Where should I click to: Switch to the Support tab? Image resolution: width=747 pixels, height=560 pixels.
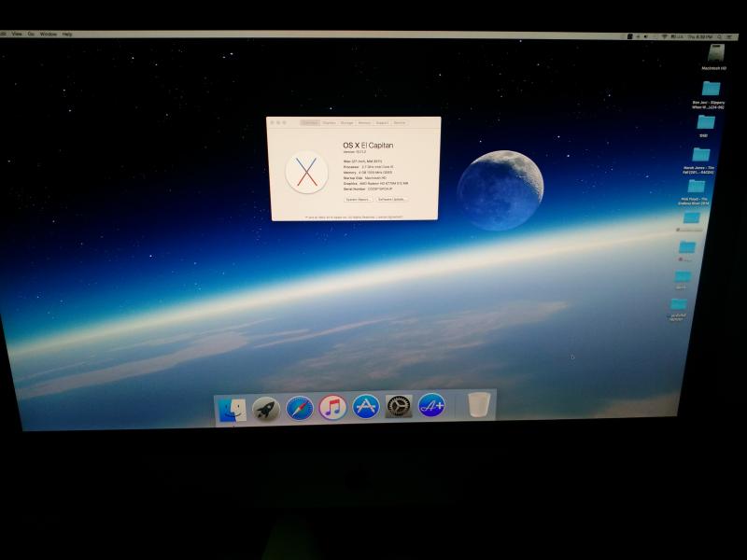coord(382,123)
